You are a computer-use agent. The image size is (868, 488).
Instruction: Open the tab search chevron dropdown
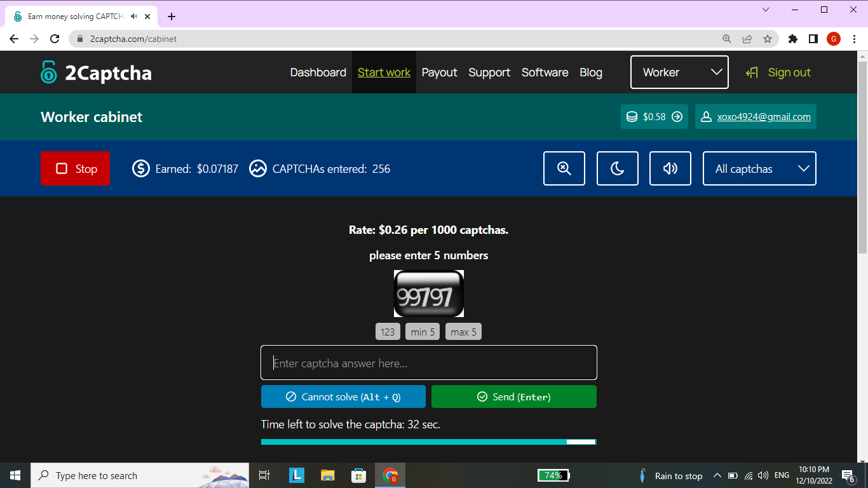[766, 10]
